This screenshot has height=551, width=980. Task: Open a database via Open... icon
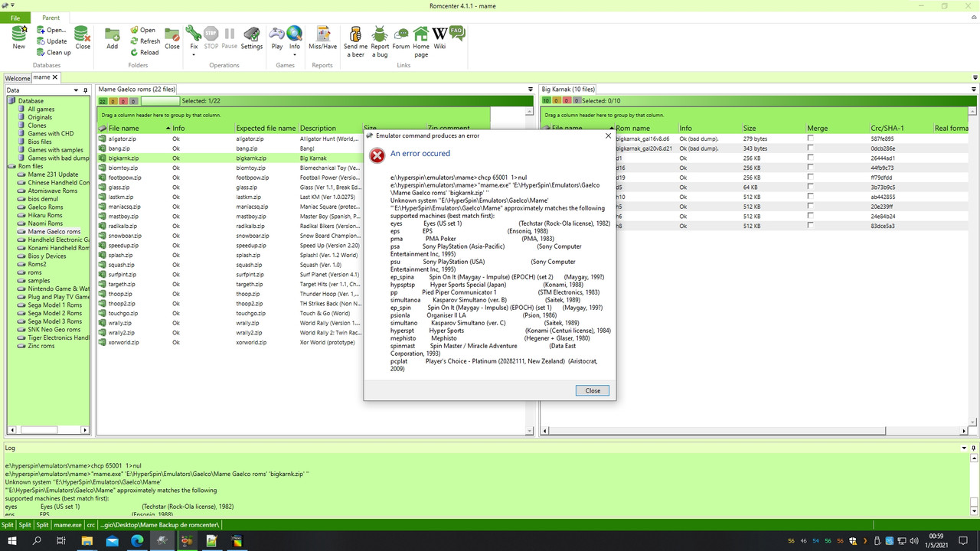(51, 30)
